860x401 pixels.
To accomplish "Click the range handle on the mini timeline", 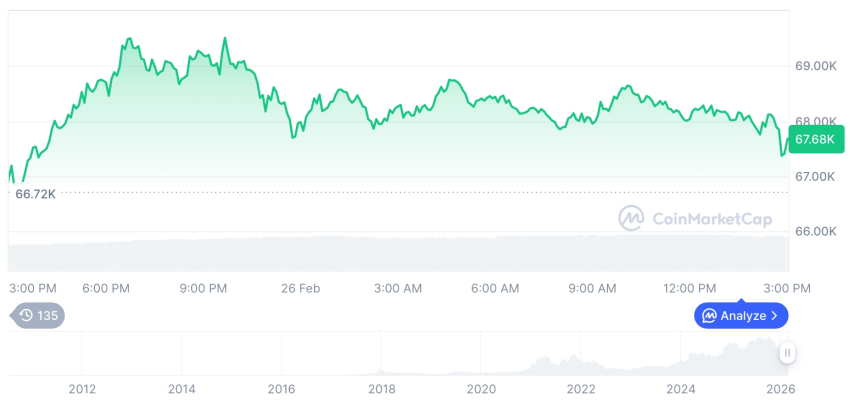I will (x=787, y=353).
